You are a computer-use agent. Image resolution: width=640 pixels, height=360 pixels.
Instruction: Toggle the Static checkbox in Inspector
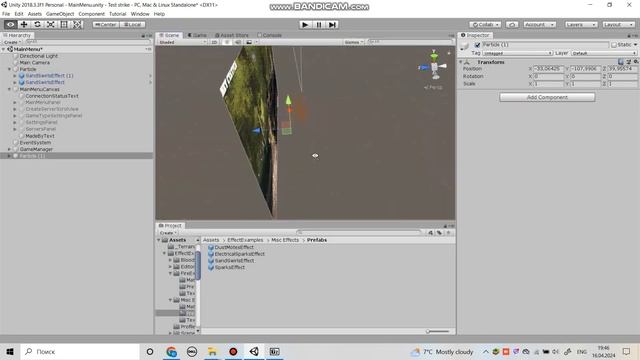pyautogui.click(x=614, y=45)
